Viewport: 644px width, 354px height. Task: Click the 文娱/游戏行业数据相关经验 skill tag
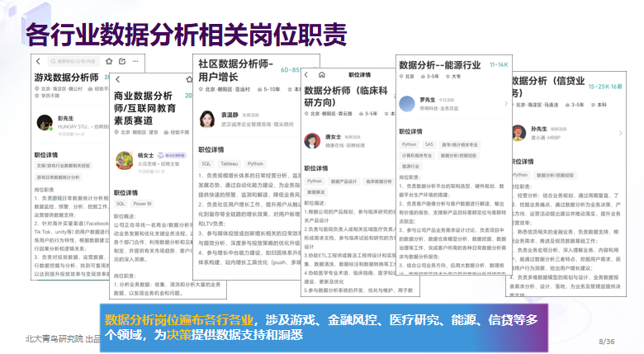point(64,166)
